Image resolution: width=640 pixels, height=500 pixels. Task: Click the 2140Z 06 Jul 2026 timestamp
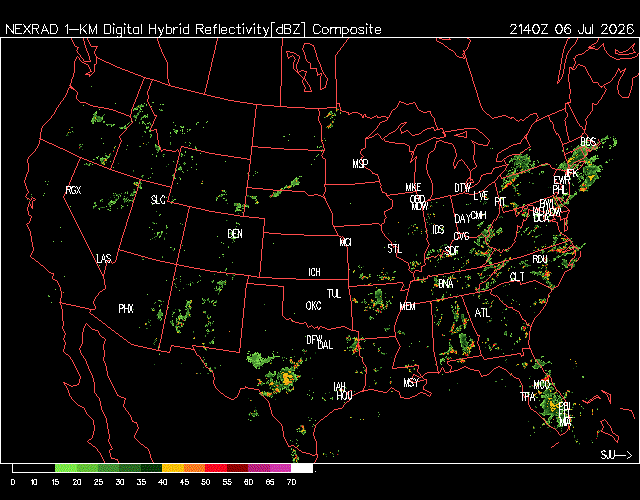(x=571, y=29)
